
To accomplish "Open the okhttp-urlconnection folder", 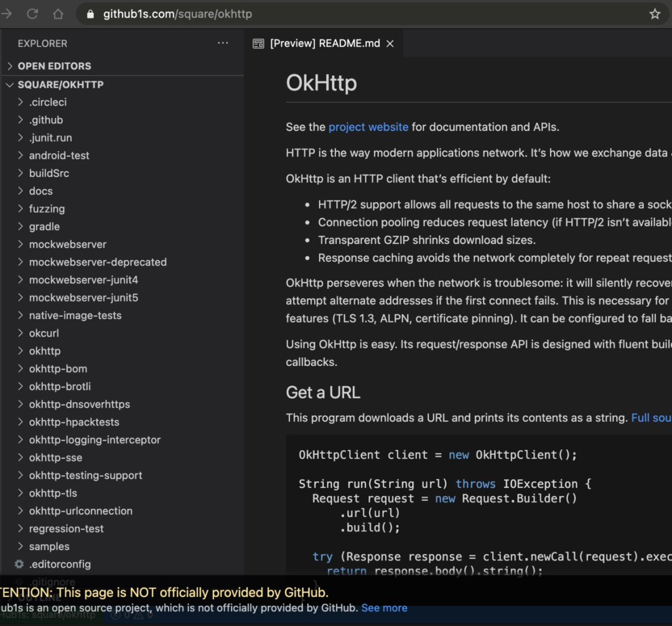I will [x=122, y=511].
